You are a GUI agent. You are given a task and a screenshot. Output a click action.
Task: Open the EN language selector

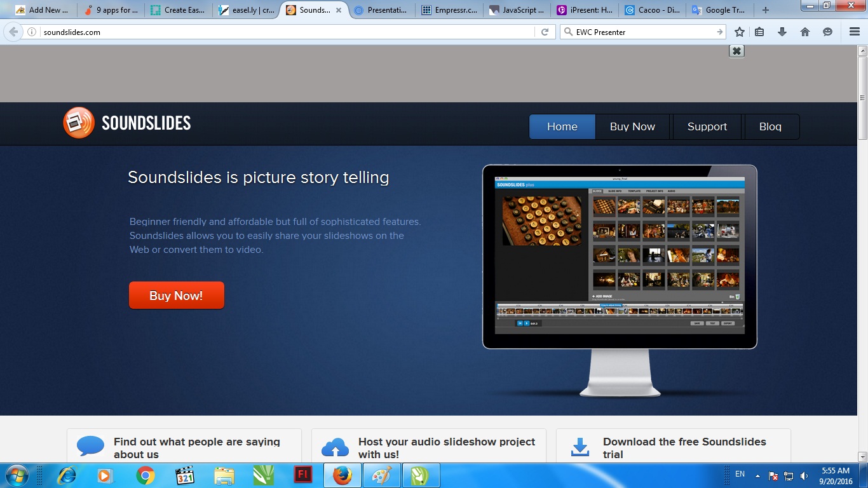coord(740,474)
